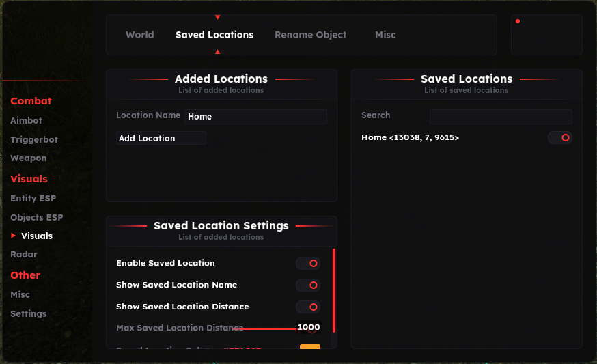Focus the Search field in Saved Locations
Image resolution: width=597 pixels, height=364 pixels.
tap(500, 116)
